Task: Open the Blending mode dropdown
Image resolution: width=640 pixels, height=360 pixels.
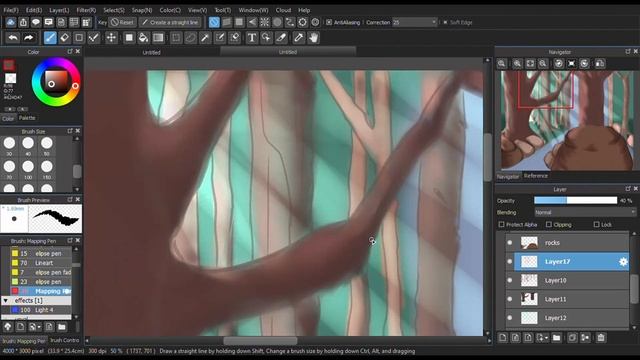Action: tap(585, 212)
